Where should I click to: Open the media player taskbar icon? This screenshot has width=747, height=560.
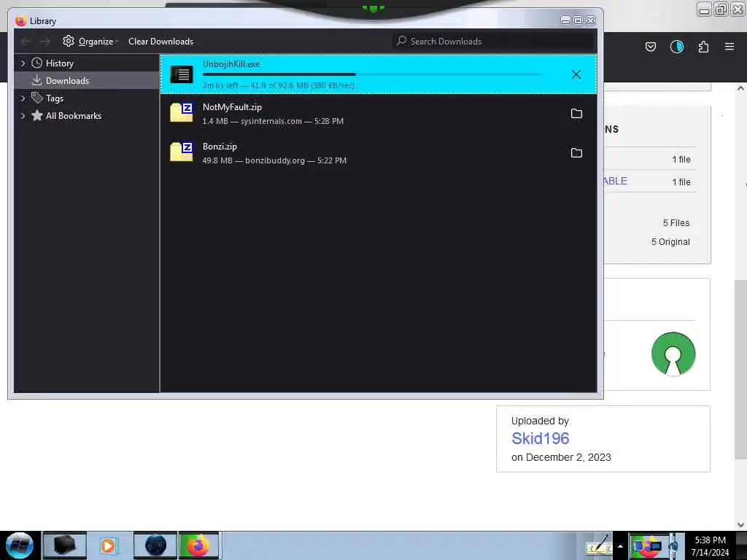(x=109, y=545)
